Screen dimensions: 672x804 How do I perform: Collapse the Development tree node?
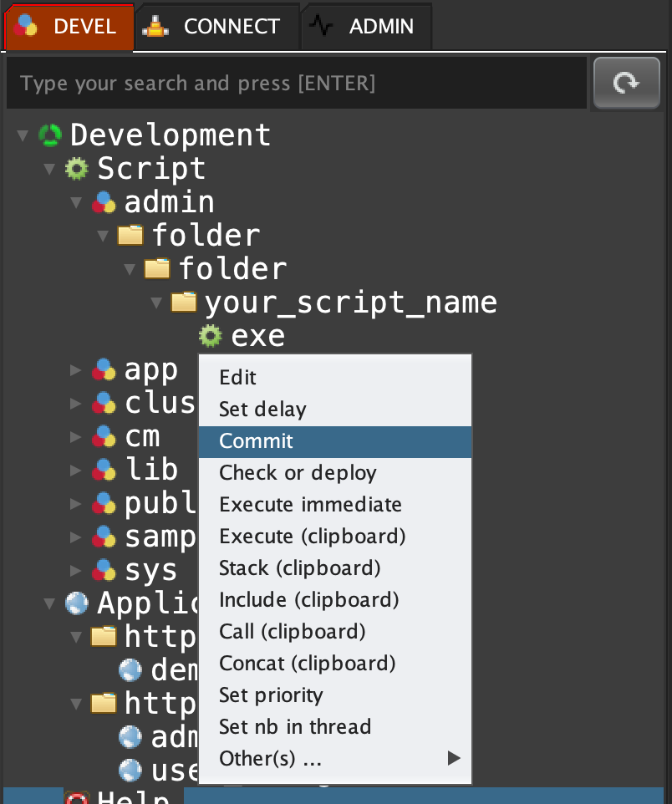[23, 135]
